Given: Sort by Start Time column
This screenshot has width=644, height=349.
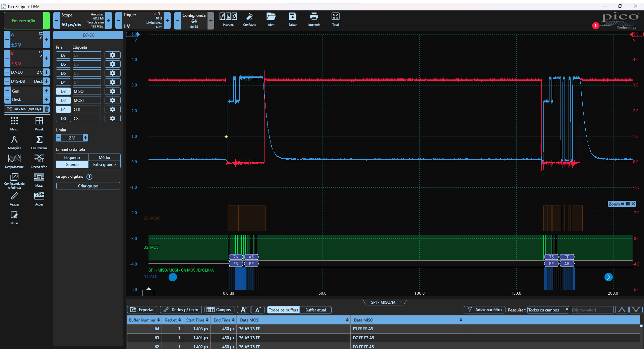Looking at the screenshot, I should pos(197,320).
